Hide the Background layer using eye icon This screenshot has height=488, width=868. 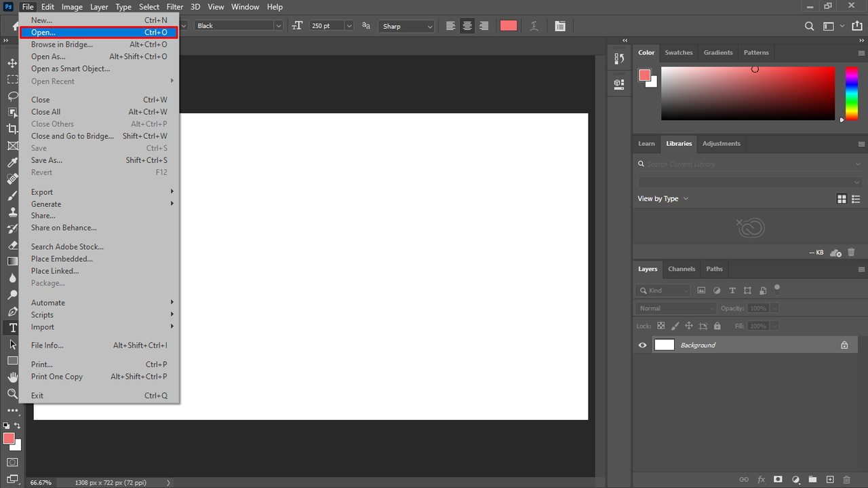tap(642, 345)
